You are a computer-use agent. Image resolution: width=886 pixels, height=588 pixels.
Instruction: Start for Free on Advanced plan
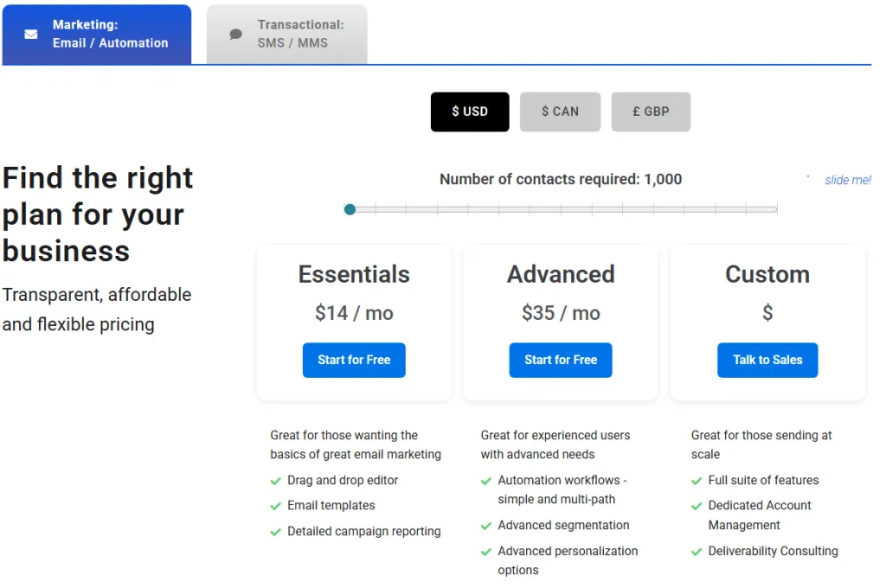[561, 360]
